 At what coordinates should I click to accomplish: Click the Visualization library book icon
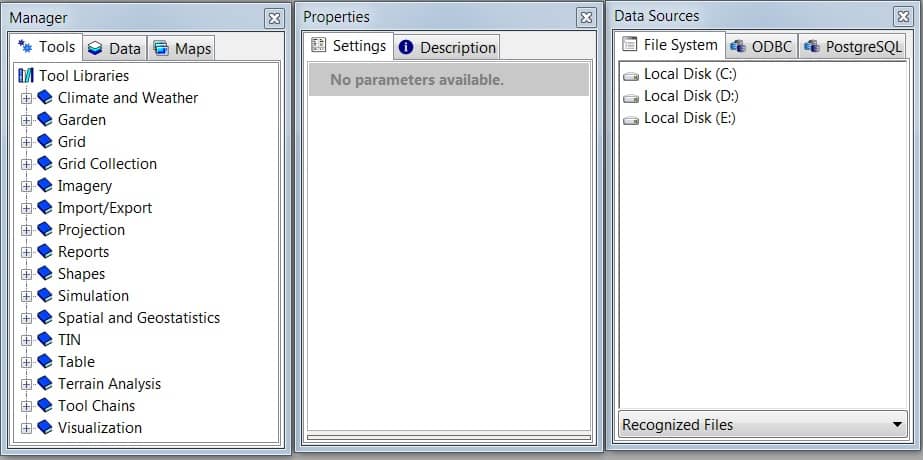pos(45,427)
